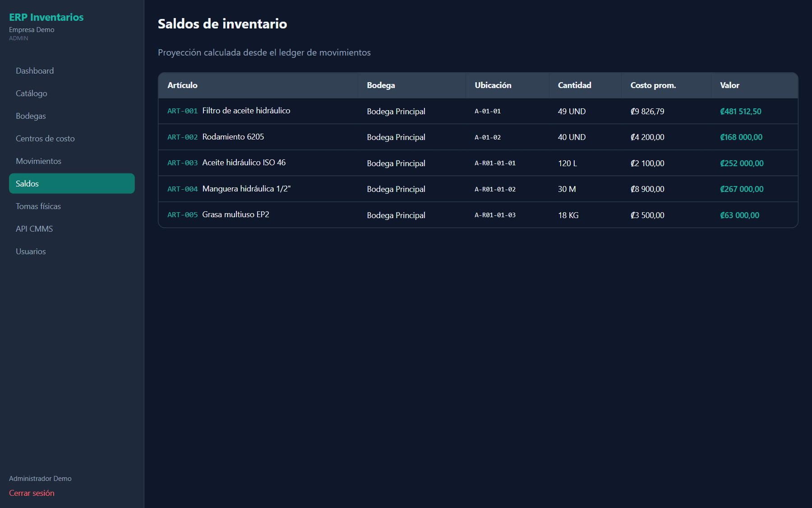Image resolution: width=812 pixels, height=508 pixels.
Task: Select article code ART-001
Action: pyautogui.click(x=182, y=111)
